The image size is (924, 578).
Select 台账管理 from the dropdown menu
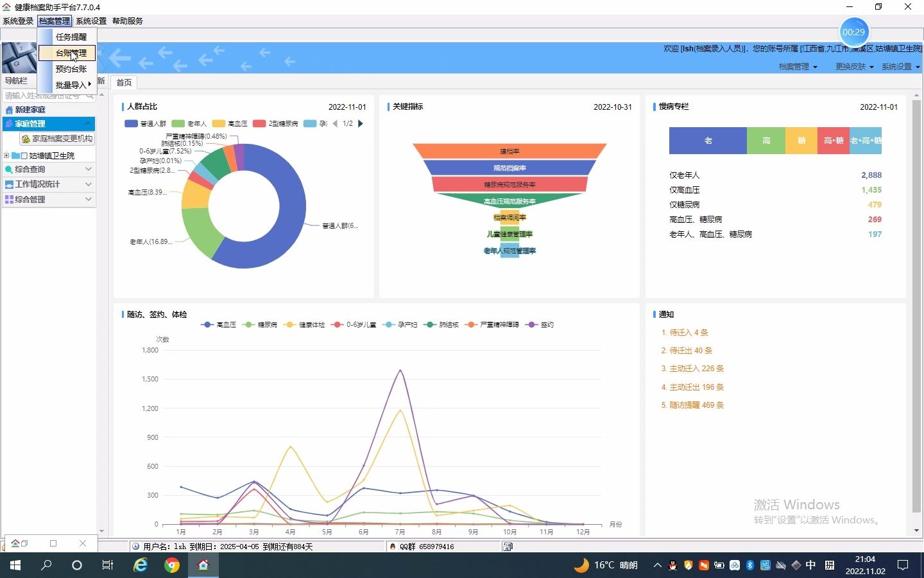pyautogui.click(x=67, y=53)
